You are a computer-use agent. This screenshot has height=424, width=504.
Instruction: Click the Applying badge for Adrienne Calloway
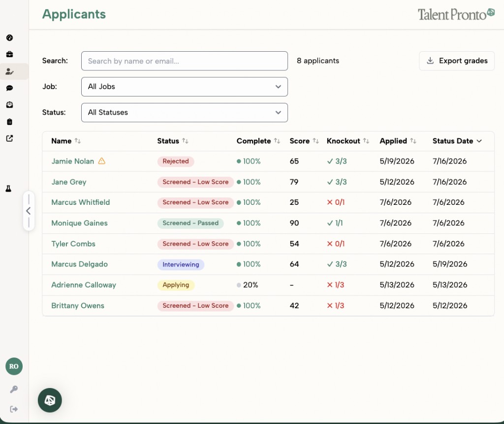coord(176,285)
